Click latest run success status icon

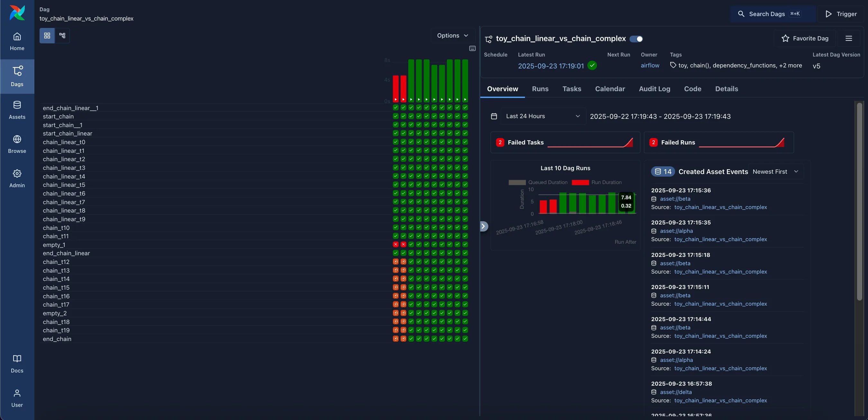[592, 65]
